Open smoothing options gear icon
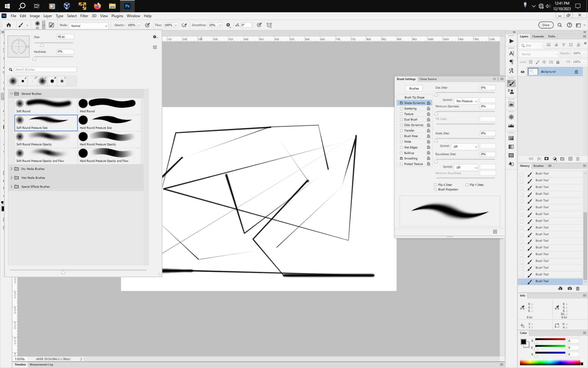 pos(228,25)
